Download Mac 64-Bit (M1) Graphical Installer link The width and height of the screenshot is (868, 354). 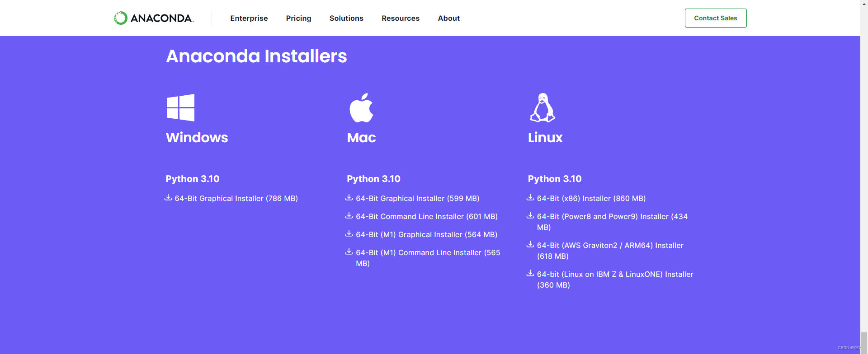pos(427,234)
